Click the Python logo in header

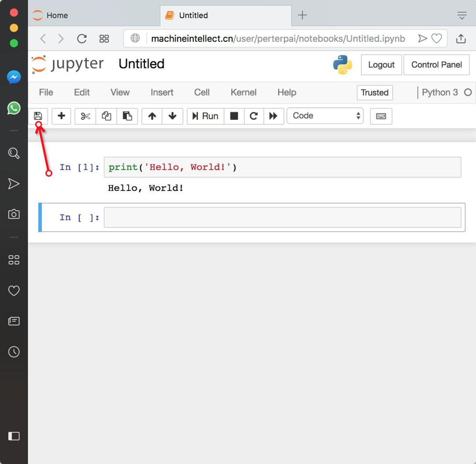click(342, 65)
